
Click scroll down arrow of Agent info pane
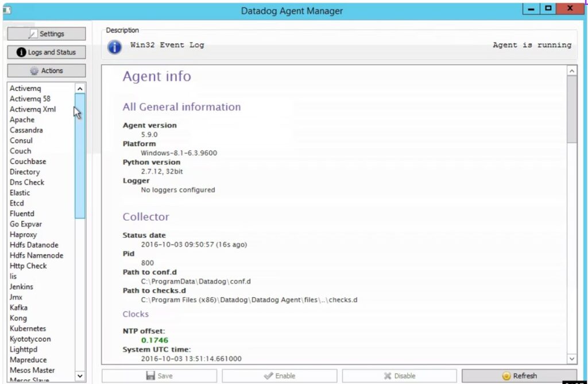click(571, 359)
